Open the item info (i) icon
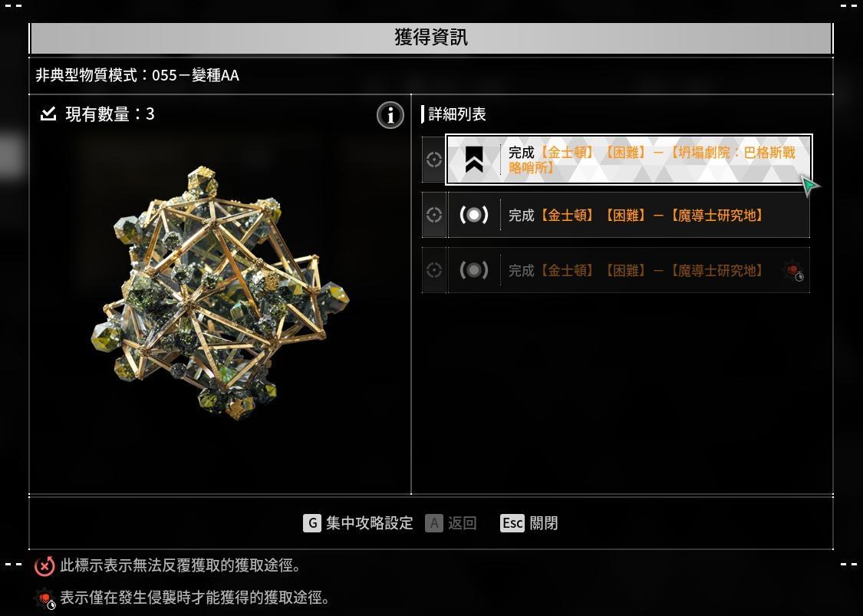 click(390, 115)
